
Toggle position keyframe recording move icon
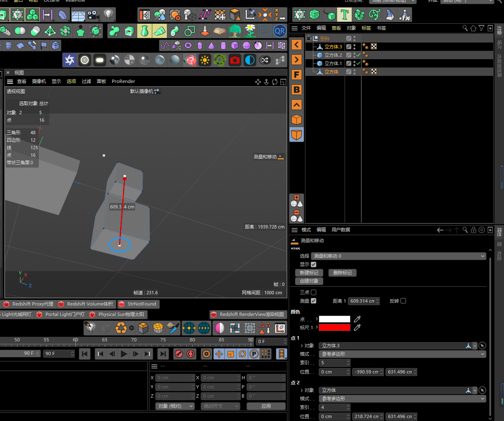tap(219, 354)
